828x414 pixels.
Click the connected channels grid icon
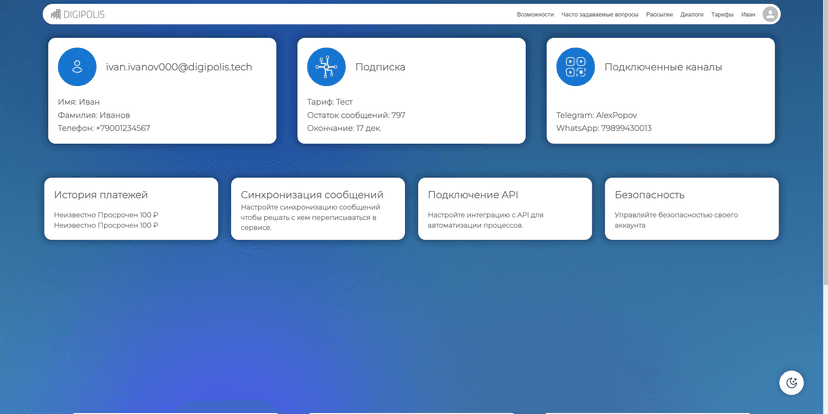(x=575, y=67)
